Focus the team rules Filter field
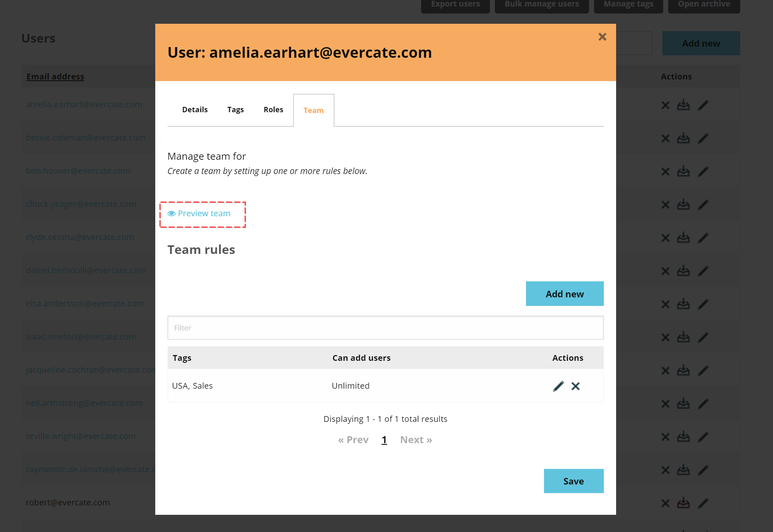Image resolution: width=773 pixels, height=532 pixels. coord(385,328)
